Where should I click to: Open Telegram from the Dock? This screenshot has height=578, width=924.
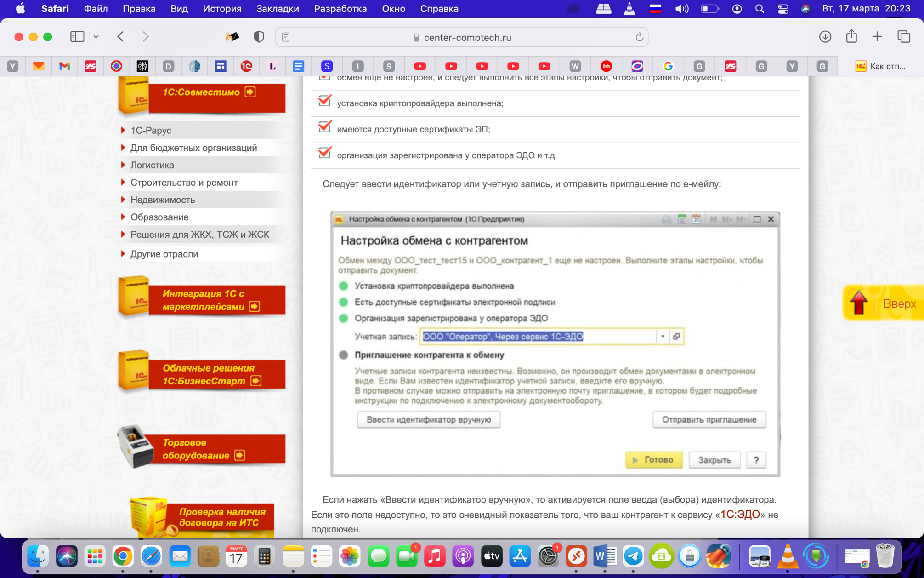coord(633,556)
